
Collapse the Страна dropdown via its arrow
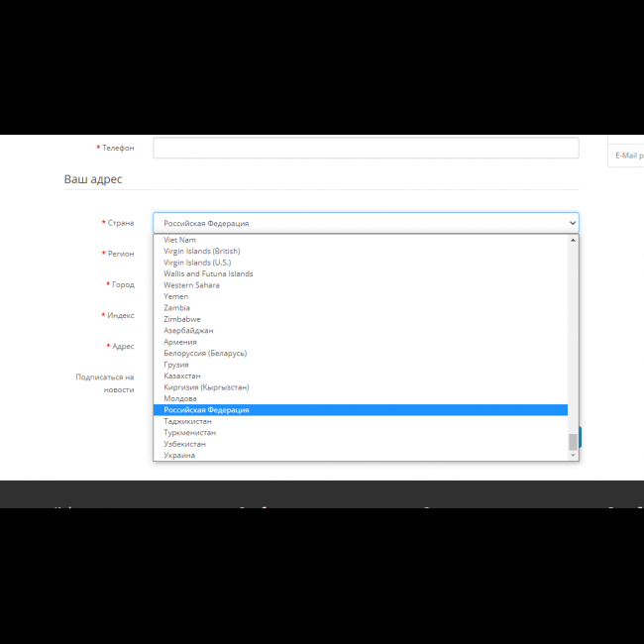(x=572, y=223)
